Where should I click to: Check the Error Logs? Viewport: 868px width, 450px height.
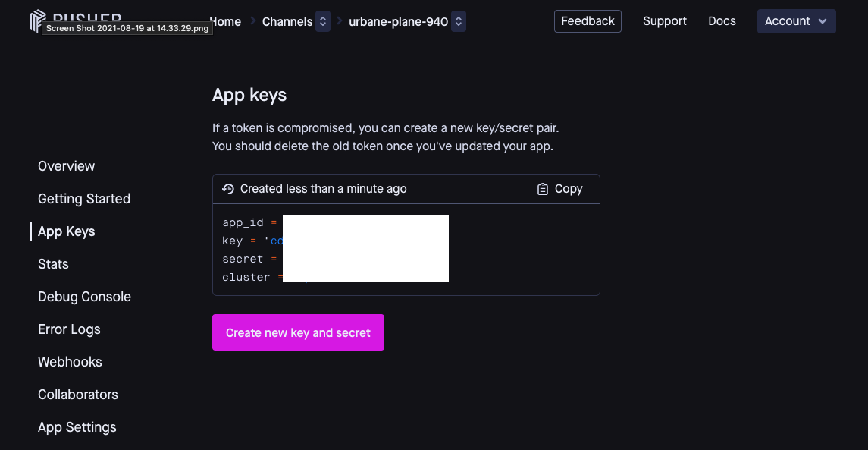click(x=69, y=329)
